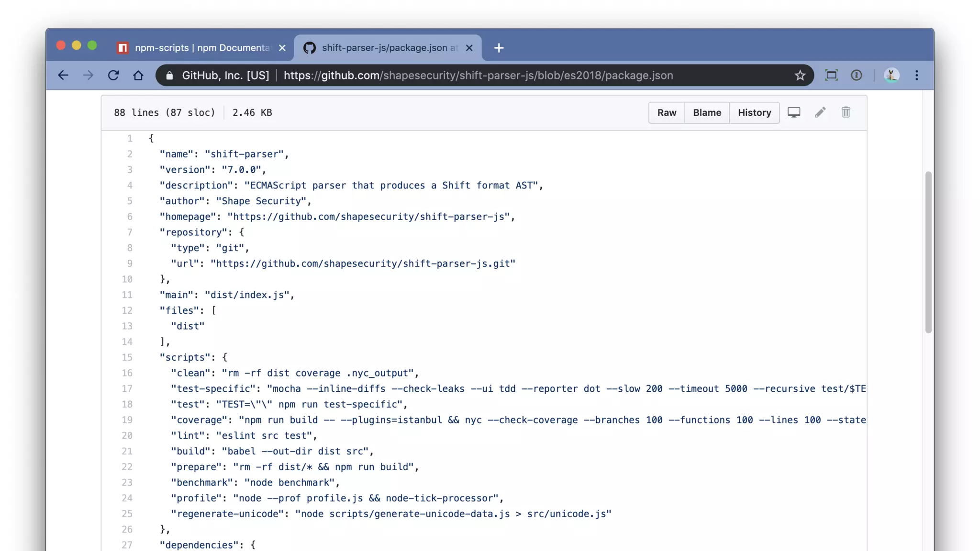Click the browser home icon

(x=138, y=76)
